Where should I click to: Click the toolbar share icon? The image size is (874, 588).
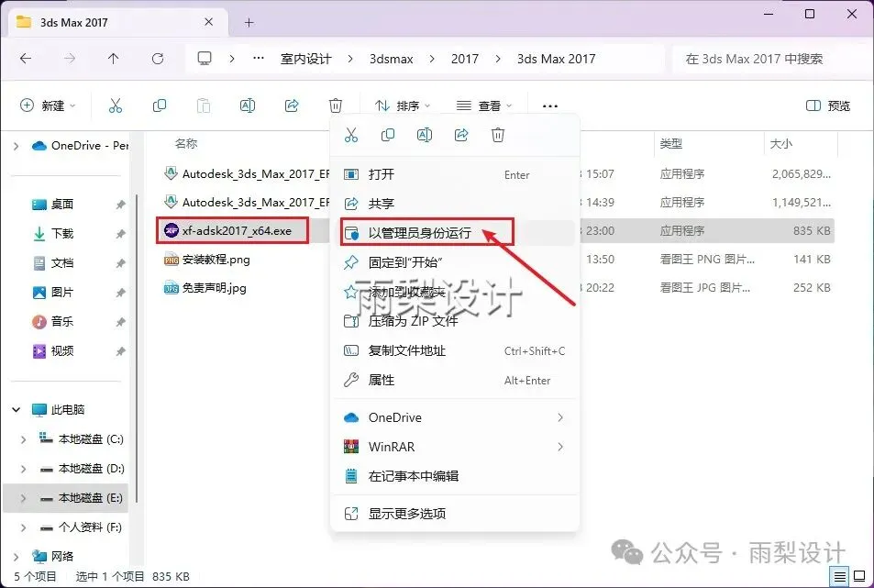click(292, 105)
